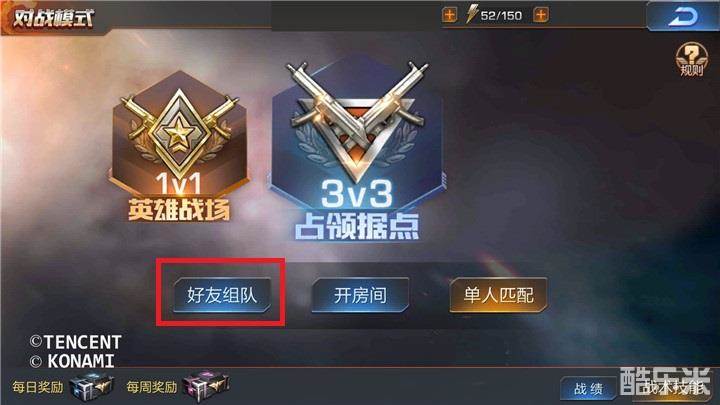This screenshot has width=720, height=405.
Task: Open the 战术技能 tactical skills button
Action: 673,388
